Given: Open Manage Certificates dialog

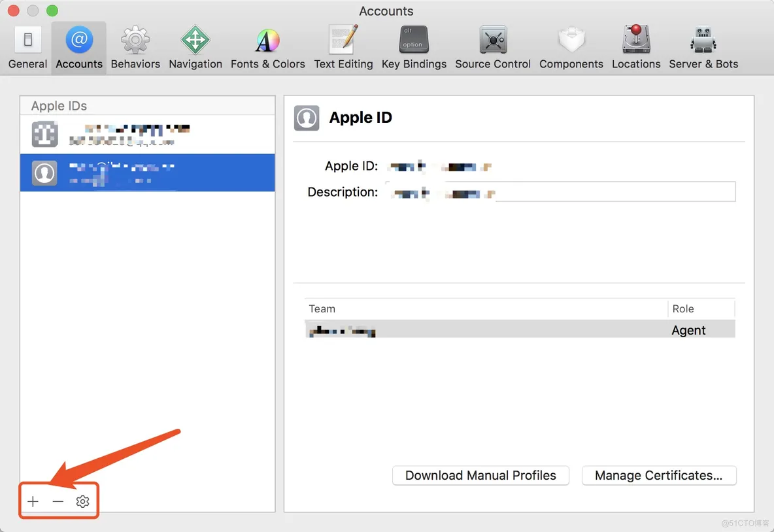Looking at the screenshot, I should pyautogui.click(x=658, y=475).
